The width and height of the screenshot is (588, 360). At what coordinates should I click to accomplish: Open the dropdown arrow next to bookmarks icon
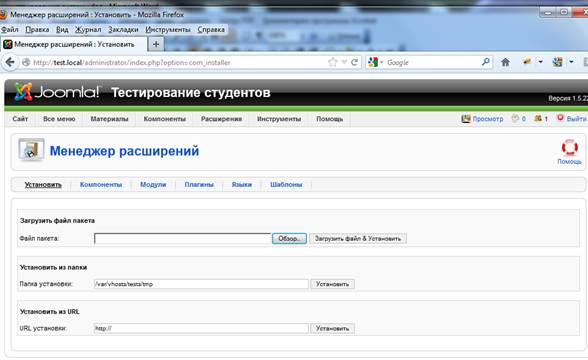point(540,62)
